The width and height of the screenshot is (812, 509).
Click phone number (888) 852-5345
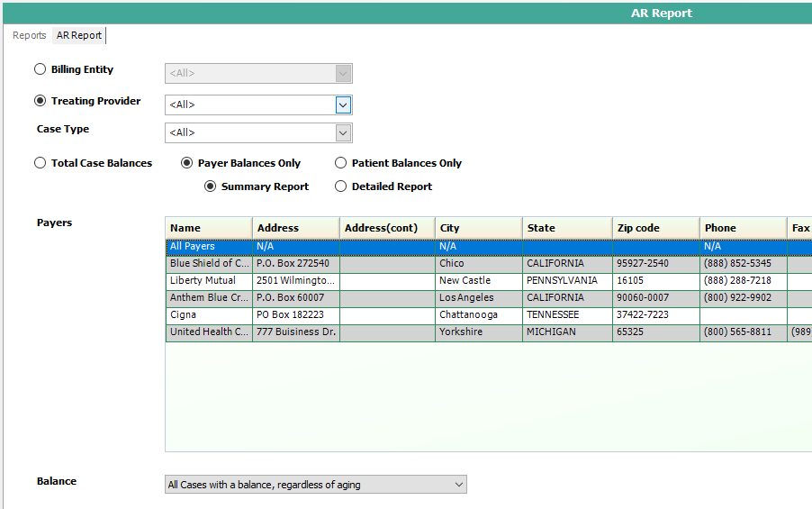click(x=743, y=264)
